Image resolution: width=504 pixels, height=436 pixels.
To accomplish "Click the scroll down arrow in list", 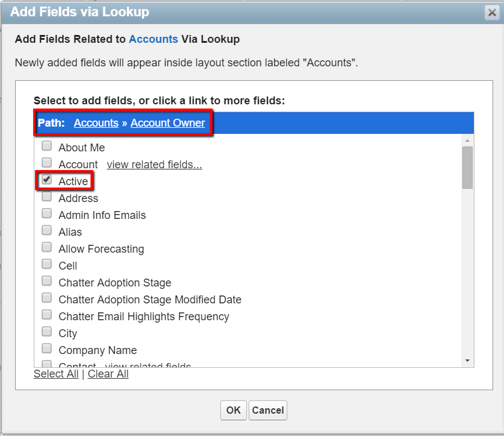I will point(467,360).
